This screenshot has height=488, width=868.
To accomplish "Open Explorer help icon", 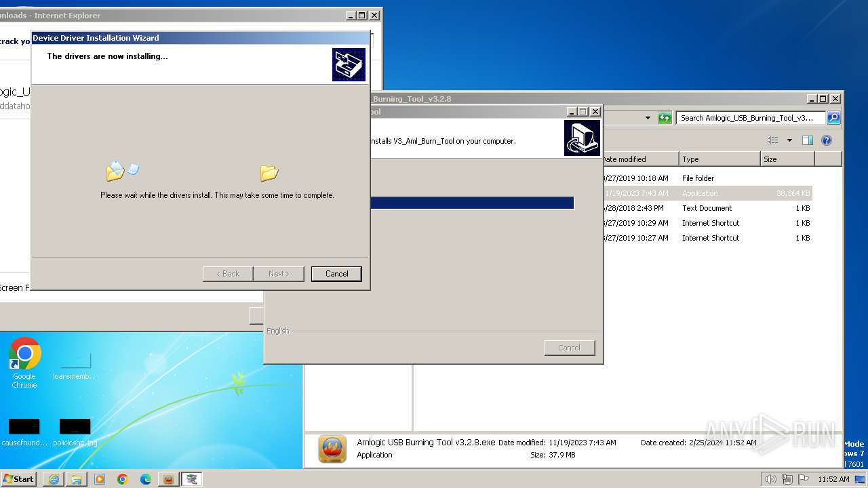I will (827, 140).
